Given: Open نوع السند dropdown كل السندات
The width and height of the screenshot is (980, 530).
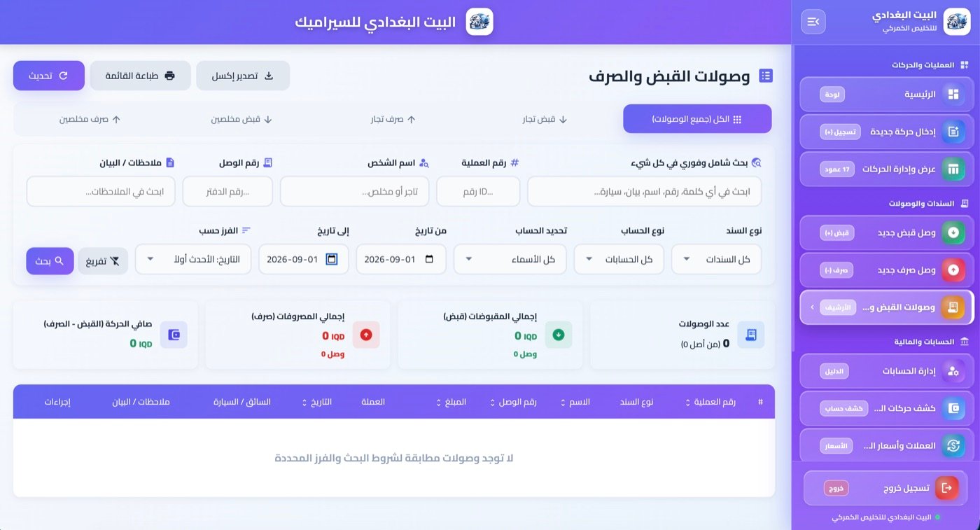Looking at the screenshot, I should tap(716, 259).
